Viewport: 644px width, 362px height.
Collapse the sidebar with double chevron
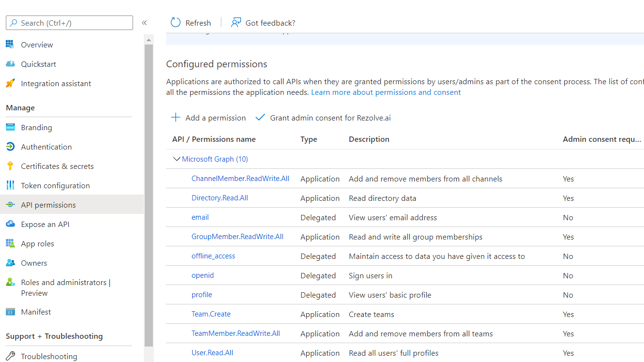click(144, 23)
